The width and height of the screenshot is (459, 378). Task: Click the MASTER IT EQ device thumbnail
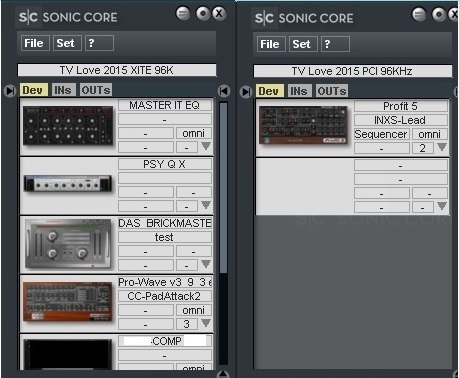coord(68,126)
